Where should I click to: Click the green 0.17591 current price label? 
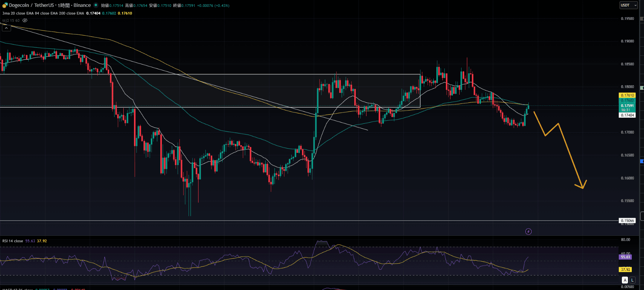[x=627, y=106]
